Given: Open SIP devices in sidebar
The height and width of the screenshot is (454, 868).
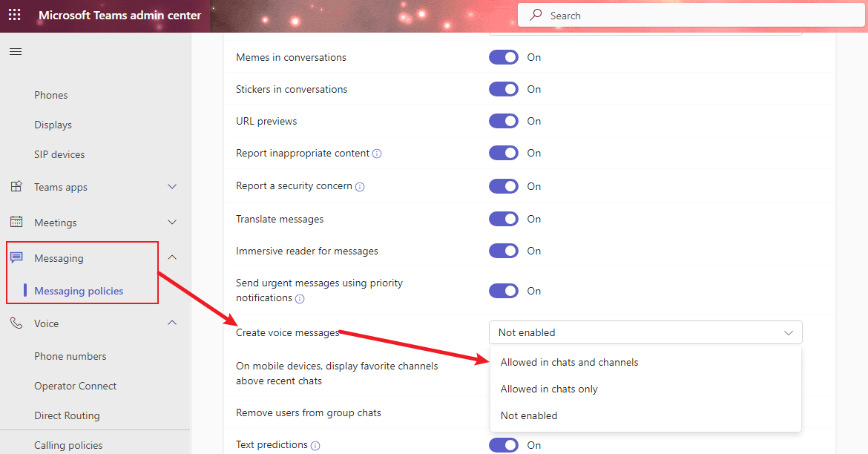Looking at the screenshot, I should click(59, 154).
